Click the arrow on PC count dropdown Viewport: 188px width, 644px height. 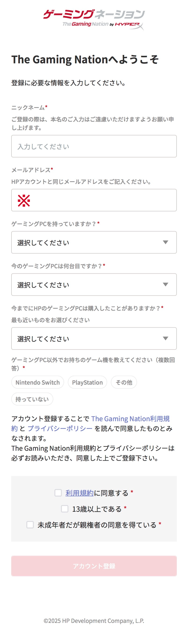coord(165,284)
